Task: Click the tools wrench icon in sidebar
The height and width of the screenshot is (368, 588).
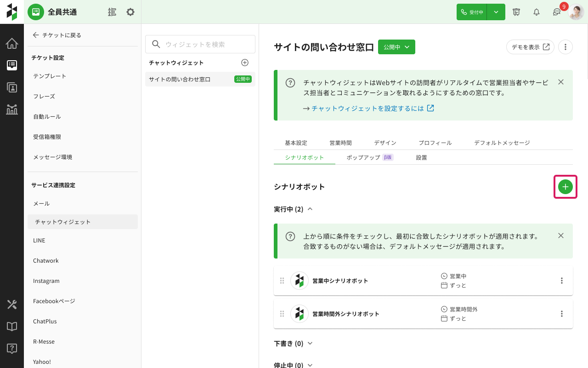Action: (x=12, y=305)
